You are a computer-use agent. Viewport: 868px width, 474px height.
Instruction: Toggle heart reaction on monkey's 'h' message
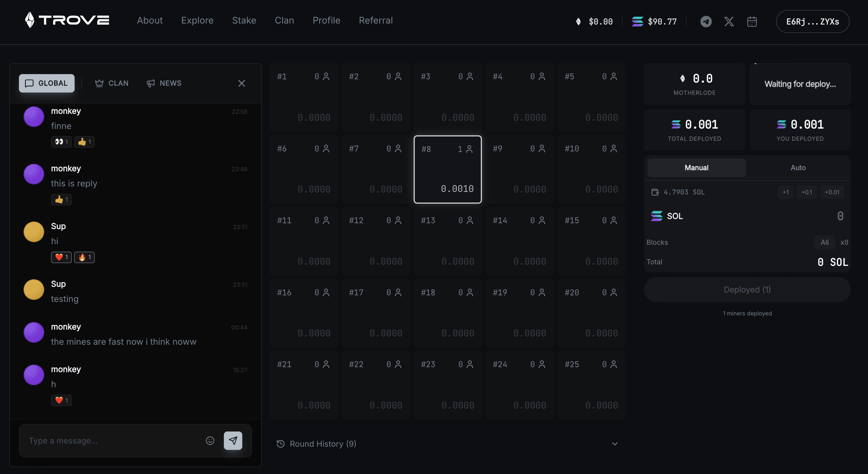(x=61, y=400)
